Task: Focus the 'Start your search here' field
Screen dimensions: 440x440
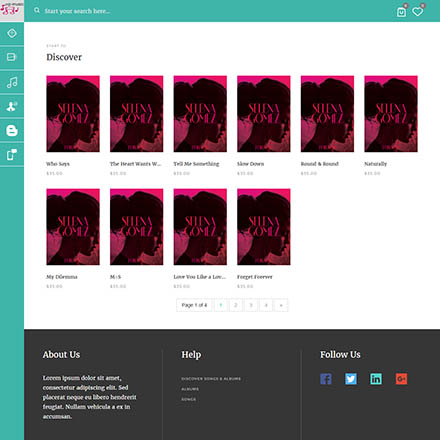Action: (77, 11)
